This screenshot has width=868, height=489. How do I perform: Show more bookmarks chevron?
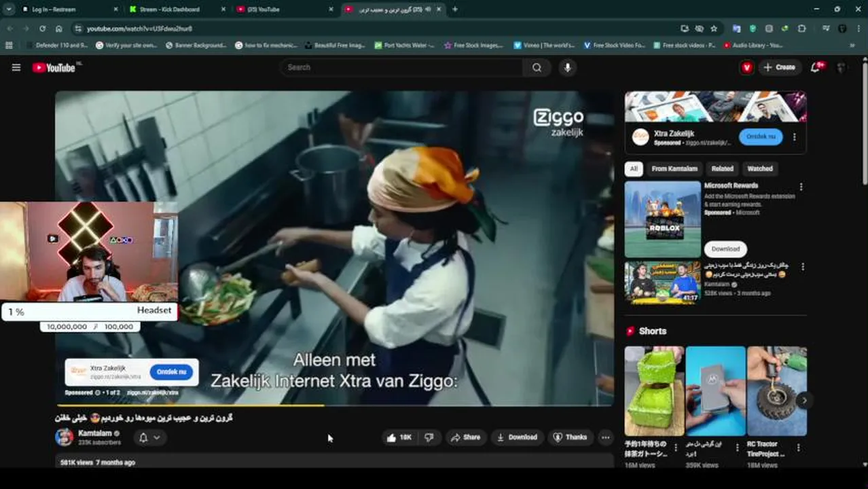pyautogui.click(x=852, y=46)
